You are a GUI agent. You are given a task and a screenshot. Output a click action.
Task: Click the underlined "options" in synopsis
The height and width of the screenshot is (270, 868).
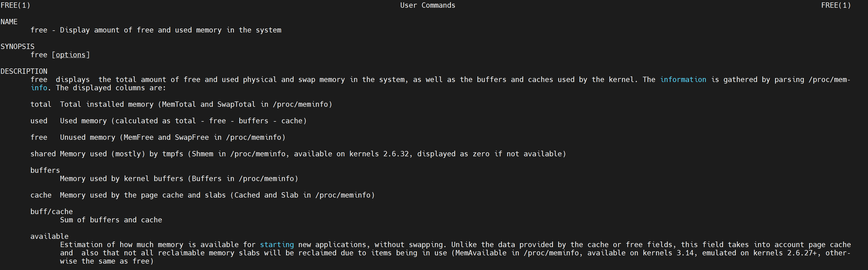point(71,55)
